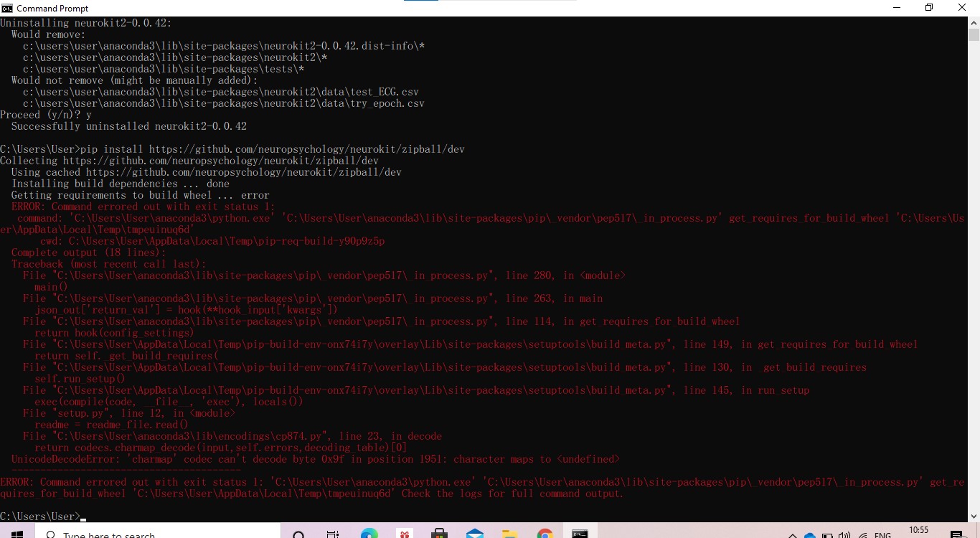
Task: Open the red gift app on the taskbar
Action: (x=404, y=534)
